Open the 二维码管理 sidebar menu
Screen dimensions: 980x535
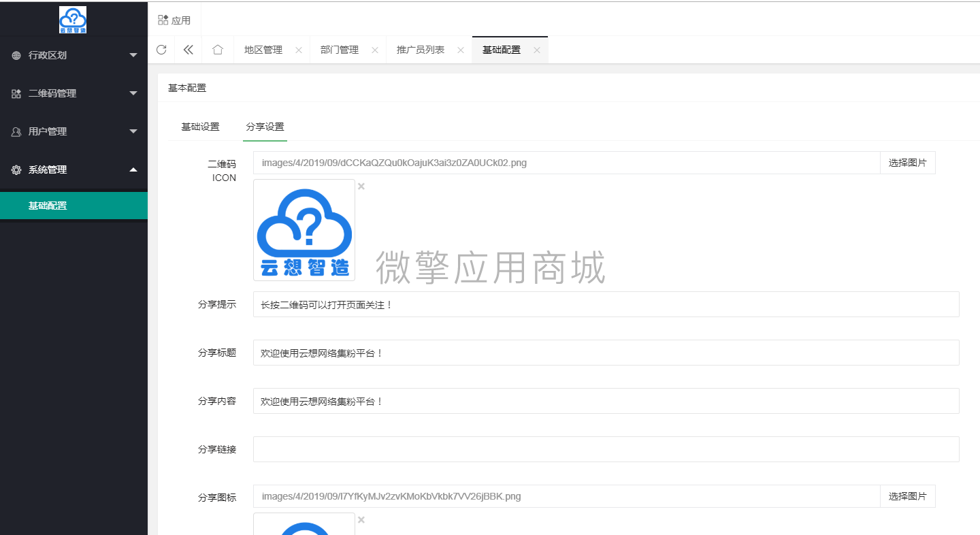(73, 94)
